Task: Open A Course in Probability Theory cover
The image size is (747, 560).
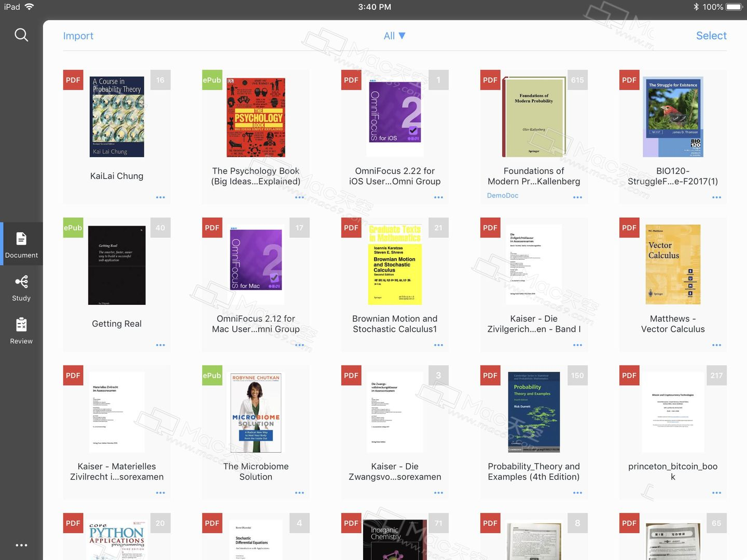Action: (117, 117)
